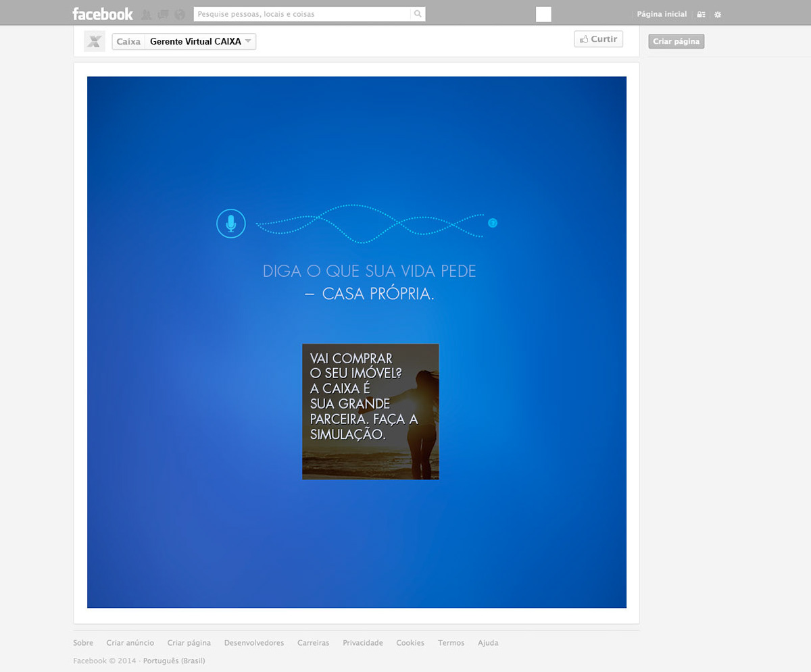Click the CASA PRÓPRIA text

[378, 294]
